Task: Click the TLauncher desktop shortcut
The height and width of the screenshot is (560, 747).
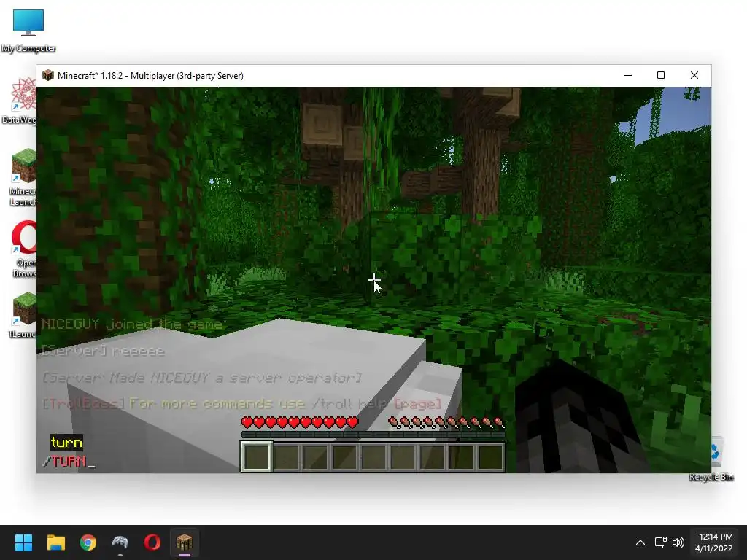Action: point(23,314)
